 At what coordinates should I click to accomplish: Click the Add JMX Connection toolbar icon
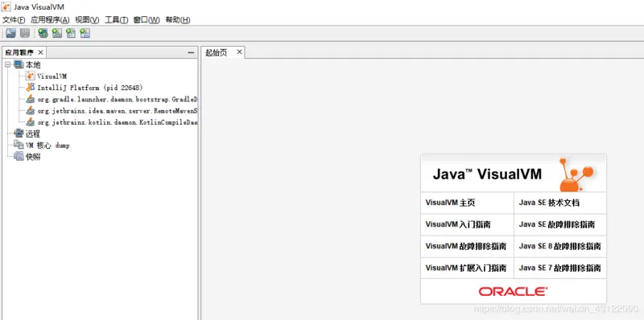tap(56, 33)
